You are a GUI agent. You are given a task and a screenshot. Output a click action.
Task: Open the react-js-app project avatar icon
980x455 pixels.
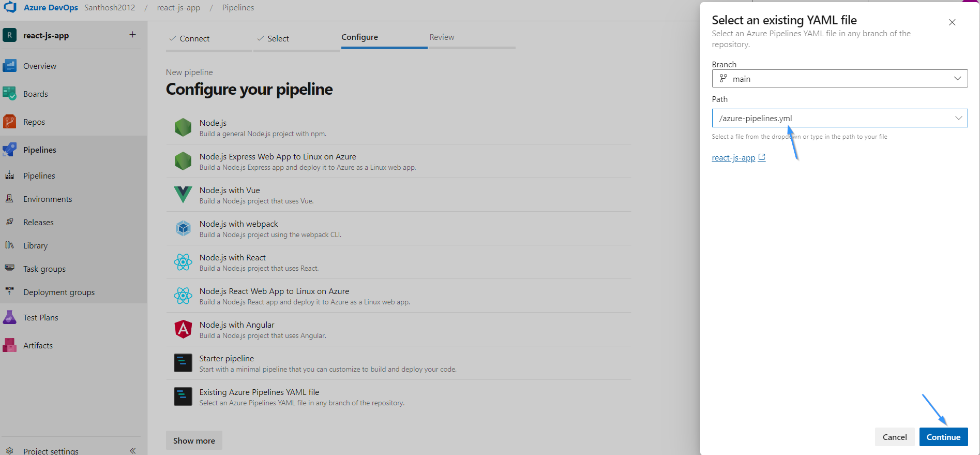click(x=9, y=35)
